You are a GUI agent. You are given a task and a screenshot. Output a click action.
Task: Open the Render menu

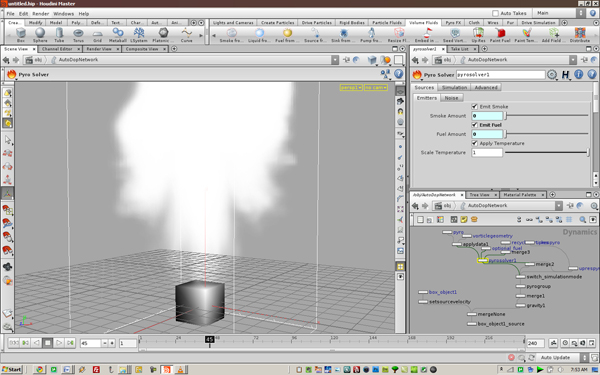pos(40,13)
